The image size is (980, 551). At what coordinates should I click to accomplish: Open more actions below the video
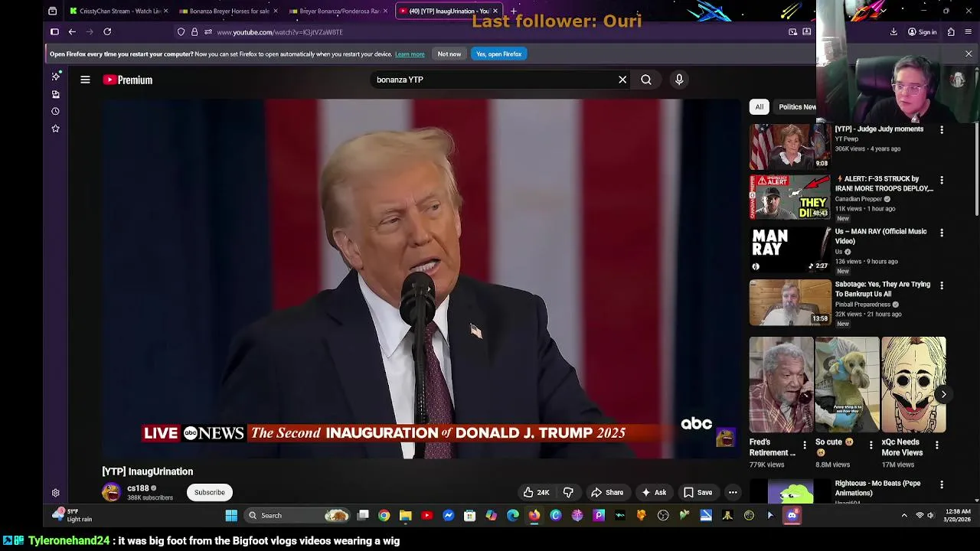(x=733, y=492)
